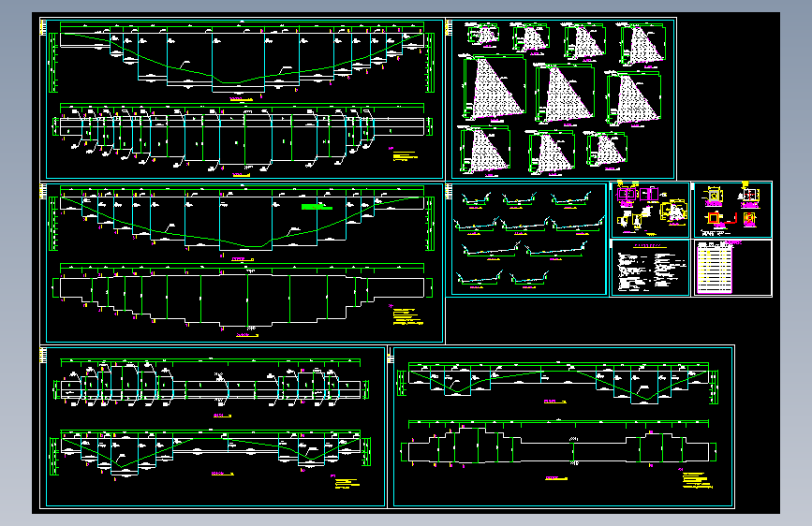Select the solid green highlighted block in second profile
This screenshot has width=812, height=526.
(317, 207)
